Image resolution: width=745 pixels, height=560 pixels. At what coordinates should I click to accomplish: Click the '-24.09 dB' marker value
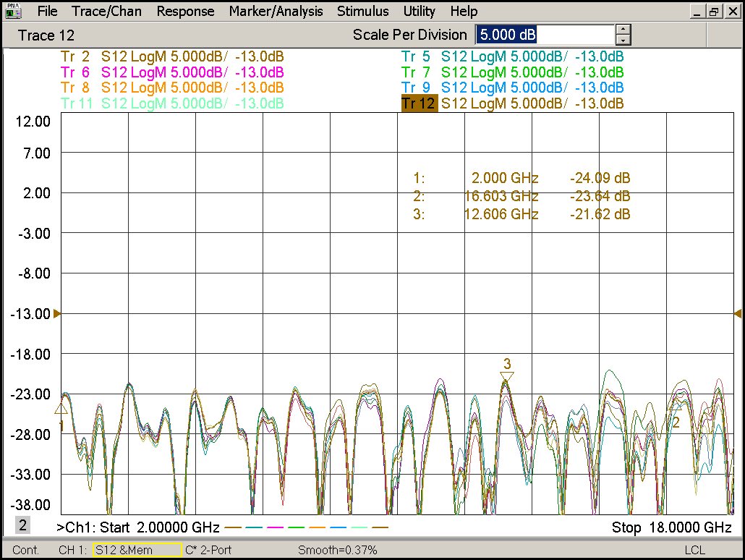pos(600,178)
